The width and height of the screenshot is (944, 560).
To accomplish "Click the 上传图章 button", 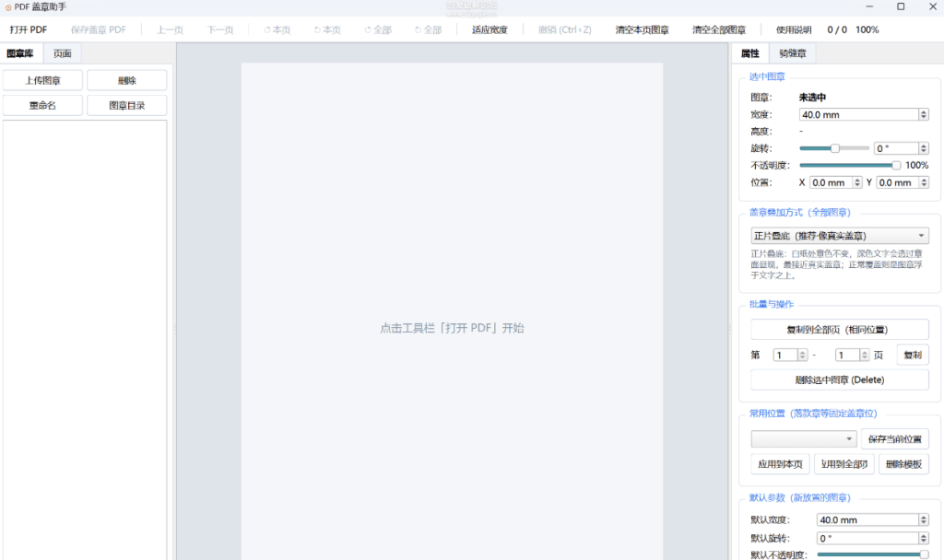I will pos(42,80).
